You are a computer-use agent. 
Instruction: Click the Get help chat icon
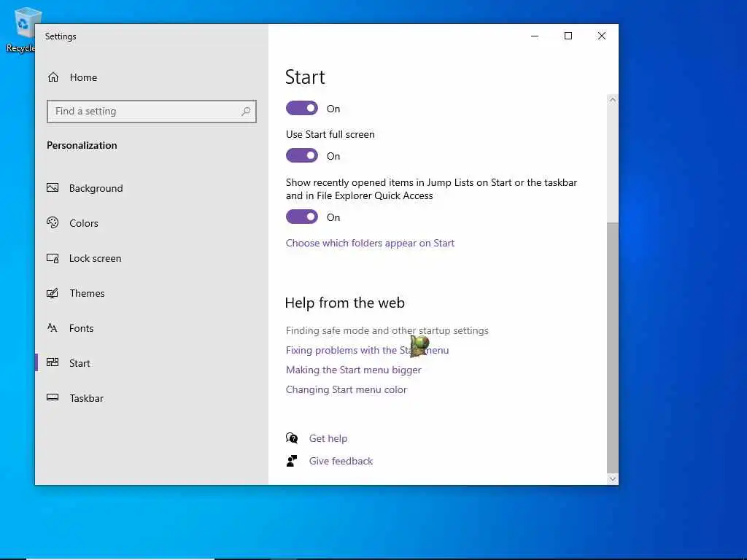(292, 437)
